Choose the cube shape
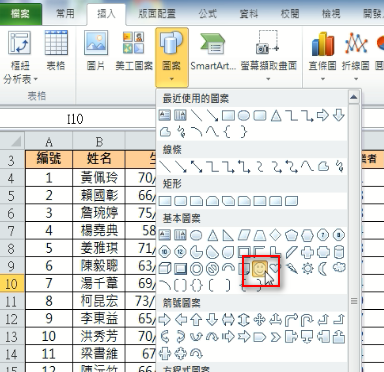The width and height of the screenshot is (384, 372). tap(165, 268)
